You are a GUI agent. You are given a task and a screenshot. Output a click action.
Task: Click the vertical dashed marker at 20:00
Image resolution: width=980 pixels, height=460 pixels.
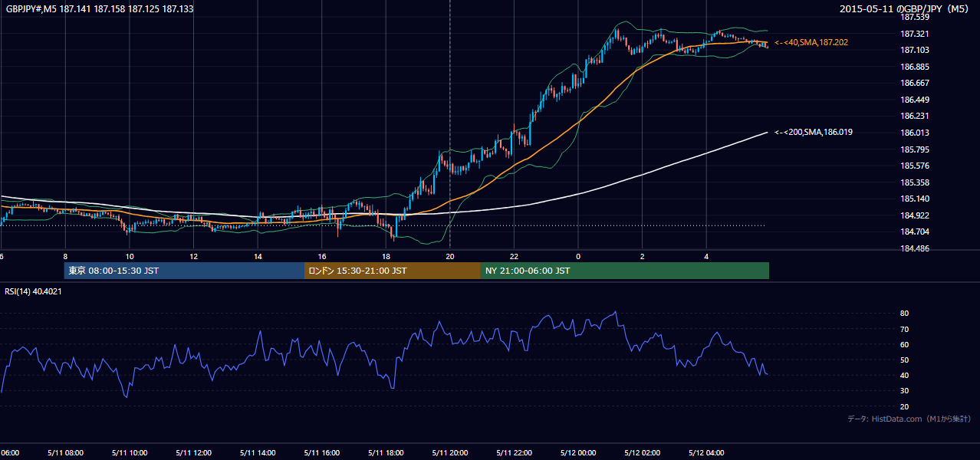pos(450,127)
